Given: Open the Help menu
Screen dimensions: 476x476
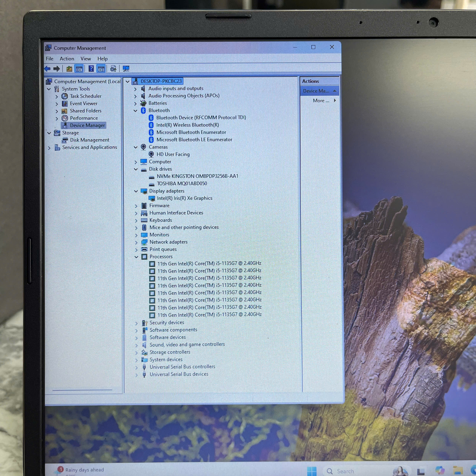Looking at the screenshot, I should (x=102, y=59).
